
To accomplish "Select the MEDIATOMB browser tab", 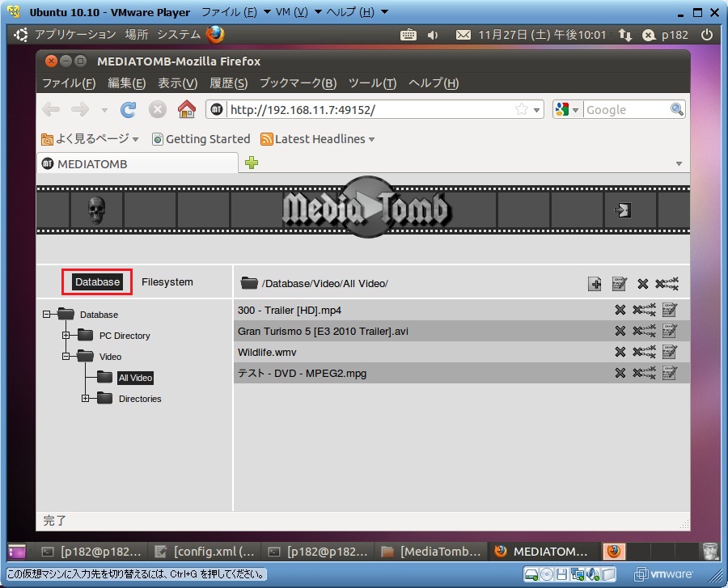I will 138,164.
